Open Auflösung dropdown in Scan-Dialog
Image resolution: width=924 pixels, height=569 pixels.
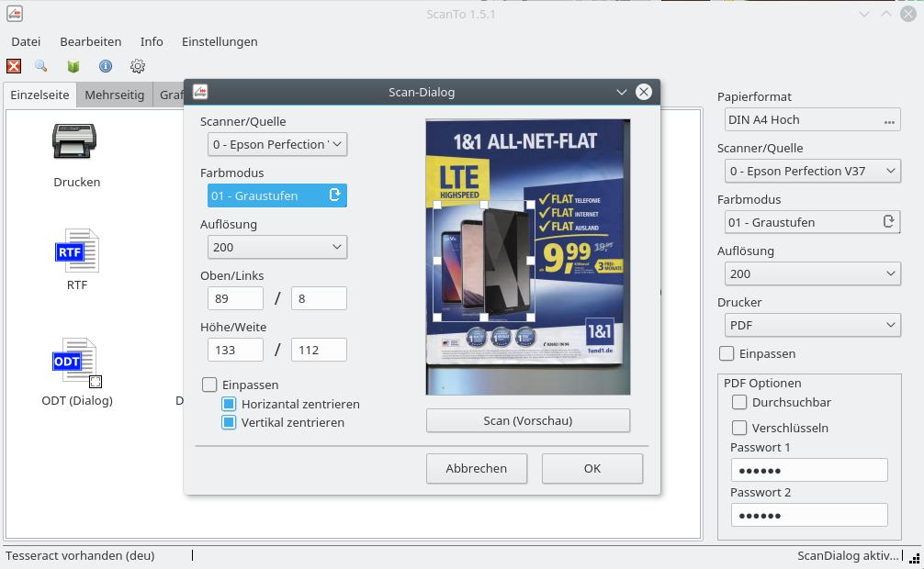(x=277, y=248)
